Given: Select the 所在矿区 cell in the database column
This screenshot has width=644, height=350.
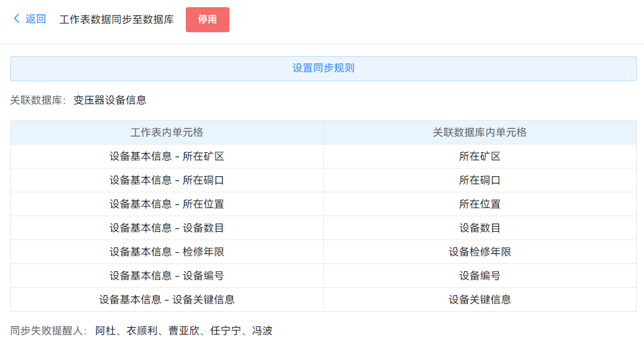Looking at the screenshot, I should (480, 156).
